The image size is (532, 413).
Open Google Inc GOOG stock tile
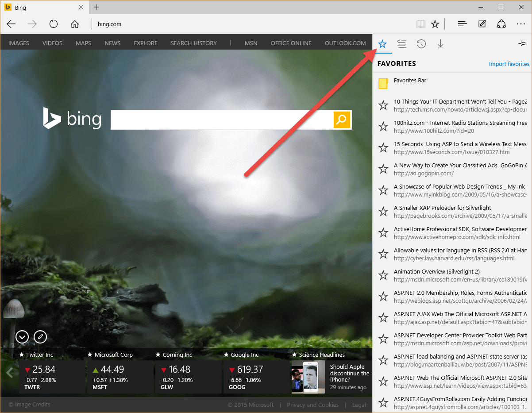(x=257, y=377)
